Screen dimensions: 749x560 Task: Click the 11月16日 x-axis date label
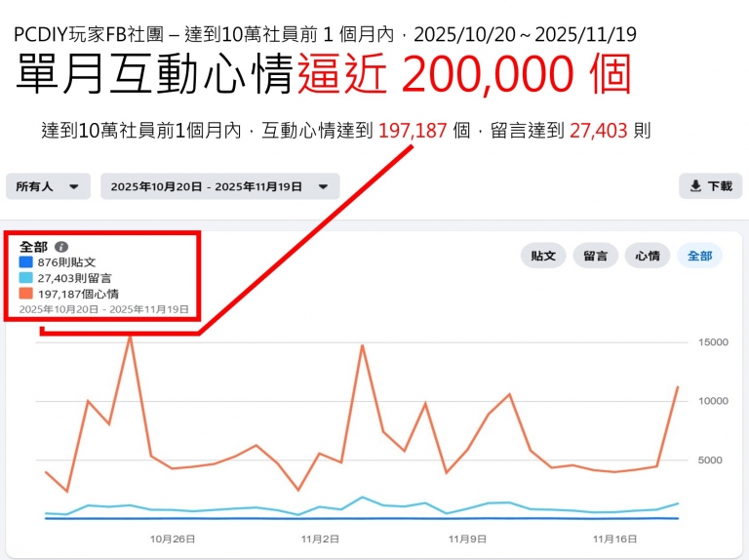[615, 538]
